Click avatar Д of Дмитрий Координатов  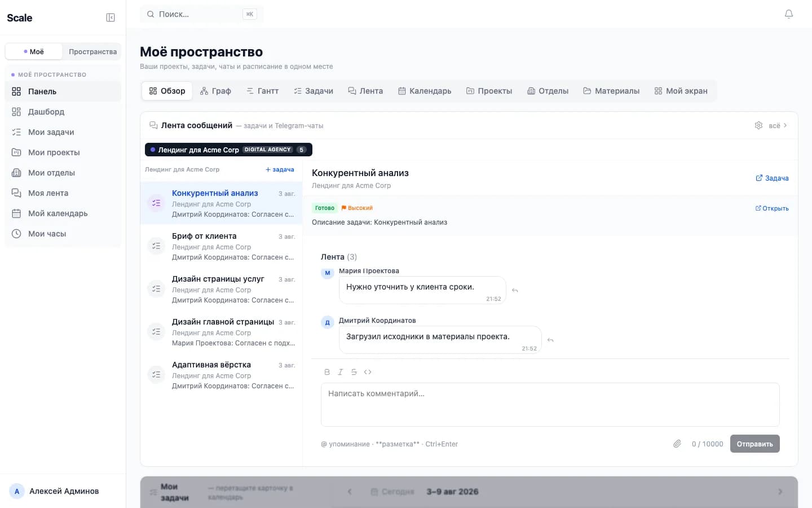click(328, 323)
